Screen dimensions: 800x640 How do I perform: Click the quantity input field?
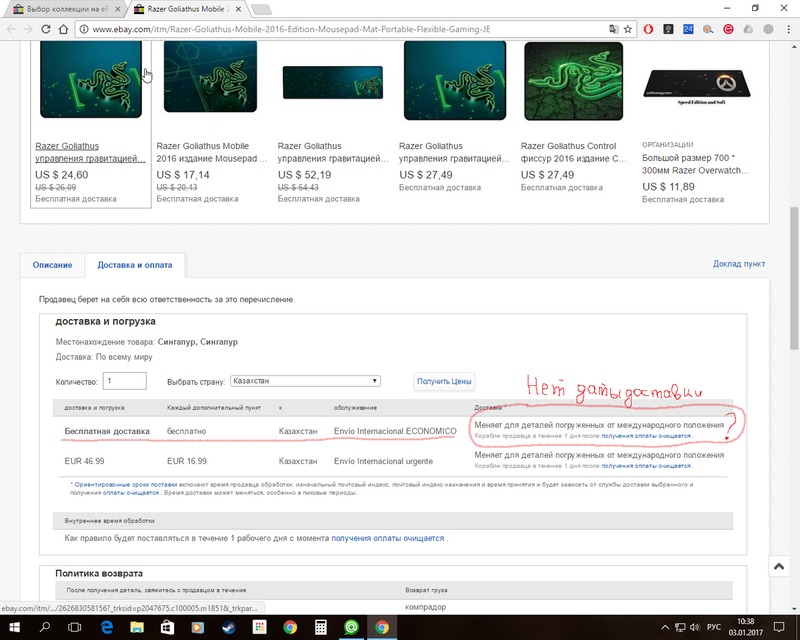coord(124,381)
